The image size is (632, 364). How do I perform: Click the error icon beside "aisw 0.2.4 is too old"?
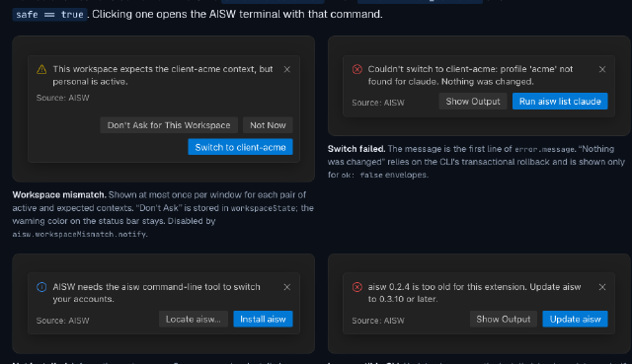(x=357, y=287)
